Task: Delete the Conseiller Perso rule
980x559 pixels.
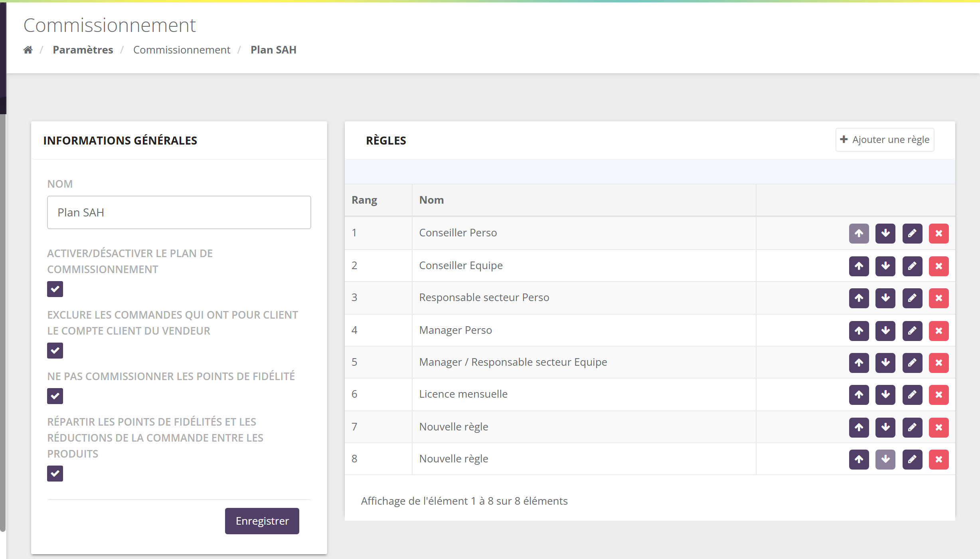Action: point(939,233)
